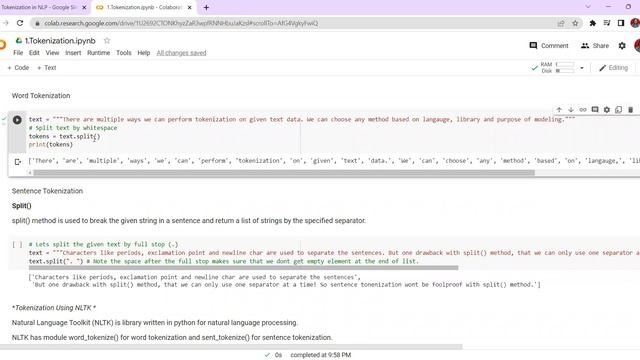Mirror cell in a new tab
640x360 pixels.
tap(619, 110)
